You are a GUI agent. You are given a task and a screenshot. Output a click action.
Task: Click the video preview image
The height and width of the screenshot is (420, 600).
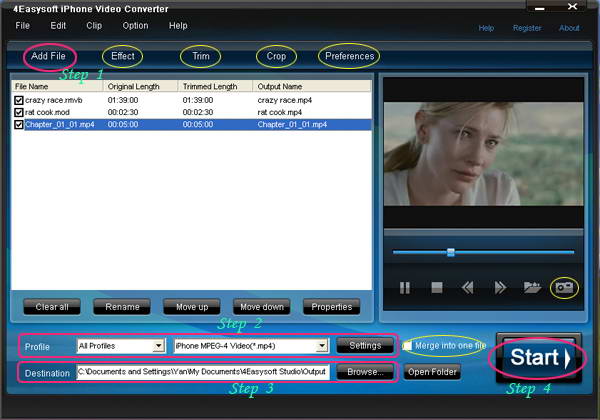click(x=484, y=154)
